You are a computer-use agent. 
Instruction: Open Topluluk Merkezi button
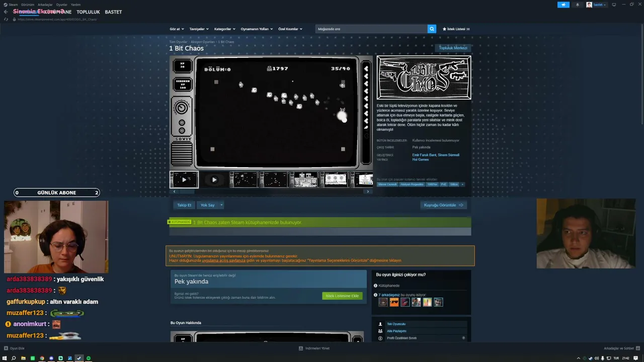pyautogui.click(x=453, y=48)
